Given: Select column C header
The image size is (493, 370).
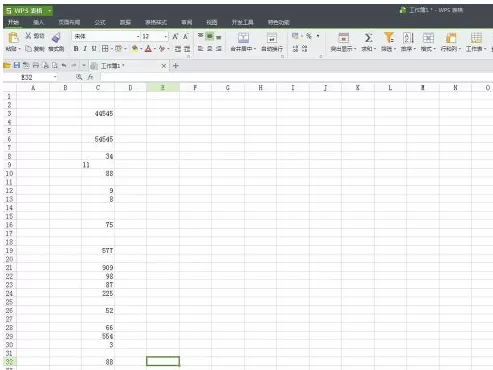Looking at the screenshot, I should pyautogui.click(x=98, y=88).
